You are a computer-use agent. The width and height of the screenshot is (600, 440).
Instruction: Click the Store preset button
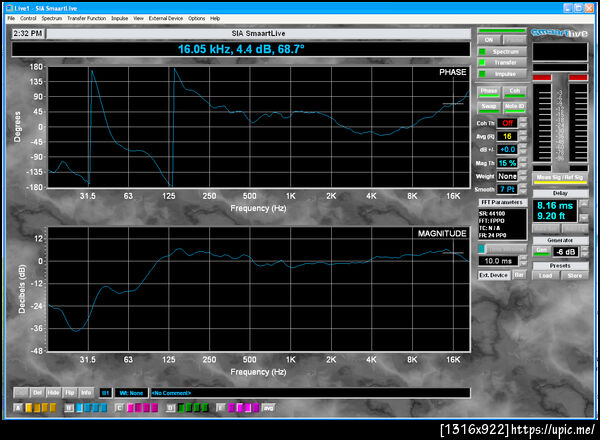pos(575,275)
